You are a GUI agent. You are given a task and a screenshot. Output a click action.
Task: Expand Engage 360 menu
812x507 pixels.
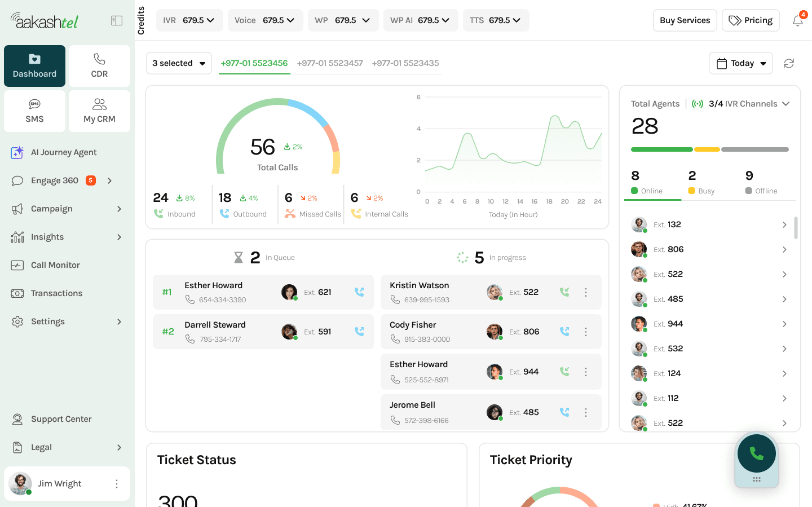click(x=110, y=180)
